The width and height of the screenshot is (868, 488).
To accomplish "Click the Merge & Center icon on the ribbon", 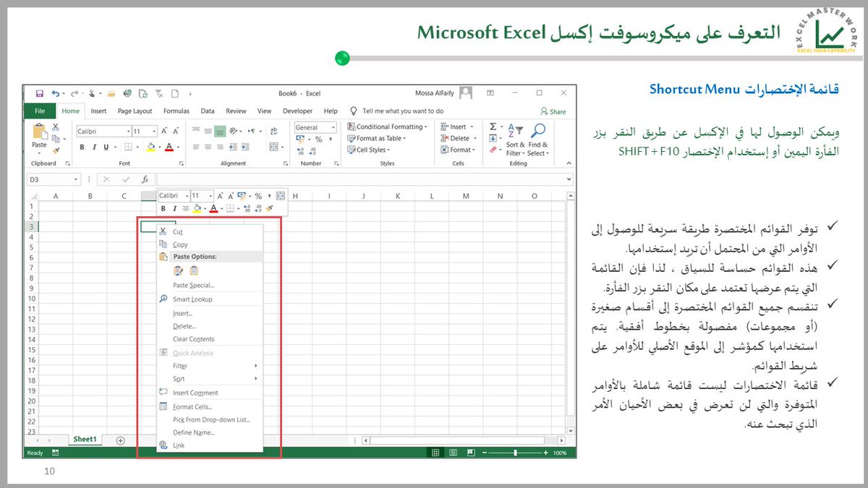I will click(x=273, y=147).
